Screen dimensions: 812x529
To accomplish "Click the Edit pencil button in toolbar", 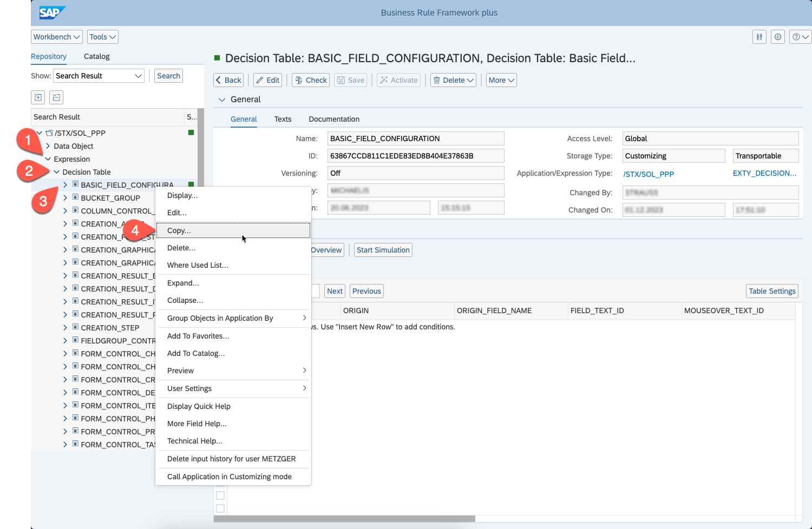I will 267,80.
